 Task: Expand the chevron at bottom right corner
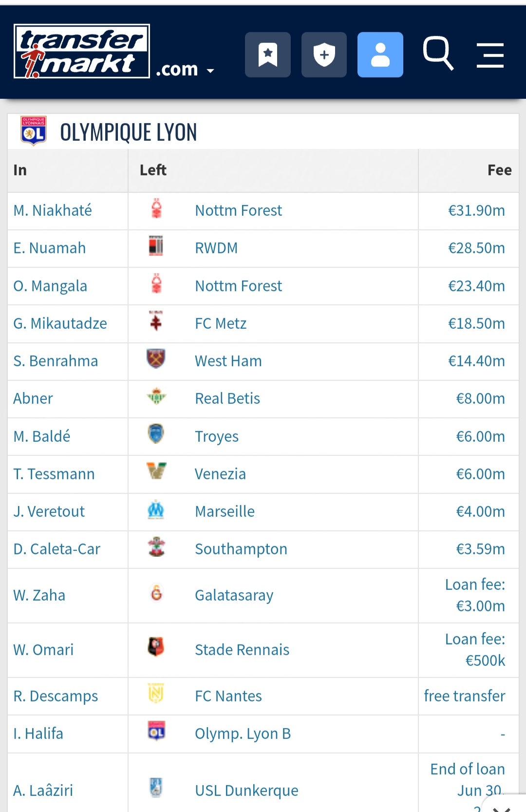[501, 807]
